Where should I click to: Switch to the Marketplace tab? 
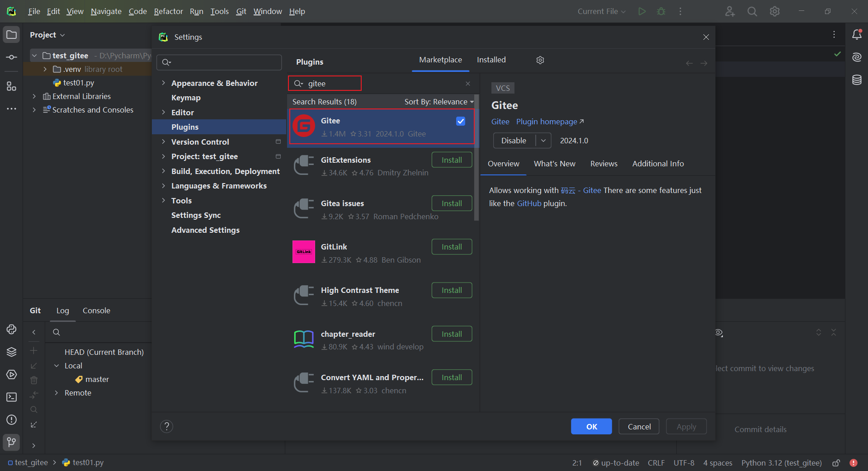440,60
